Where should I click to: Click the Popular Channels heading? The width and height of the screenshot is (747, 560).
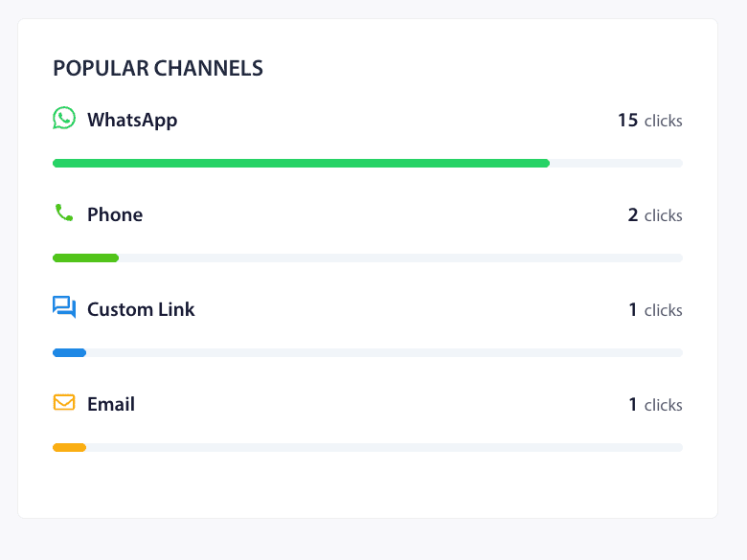coord(158,68)
